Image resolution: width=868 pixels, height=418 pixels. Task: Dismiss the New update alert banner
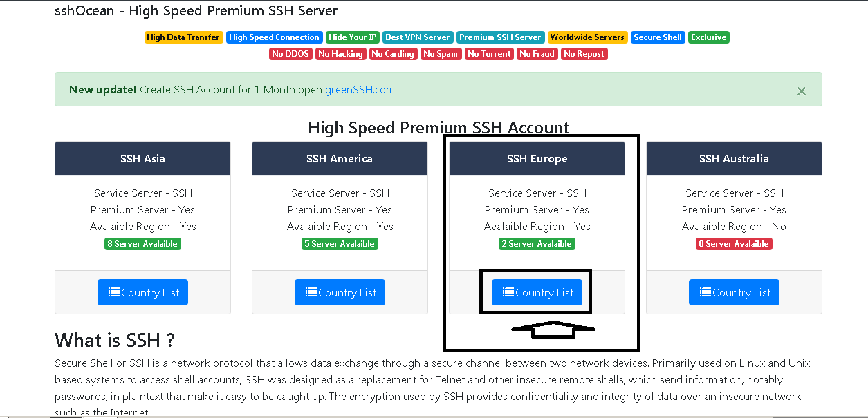click(x=801, y=91)
